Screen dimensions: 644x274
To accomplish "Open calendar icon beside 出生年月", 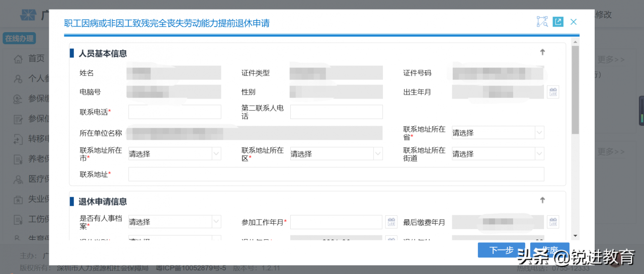I will [x=553, y=92].
